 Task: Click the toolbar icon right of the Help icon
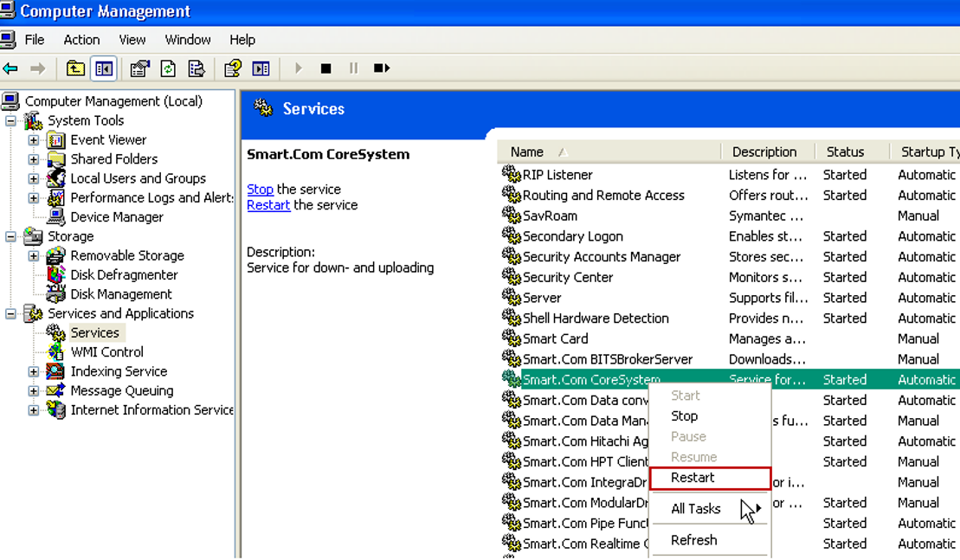pos(261,68)
